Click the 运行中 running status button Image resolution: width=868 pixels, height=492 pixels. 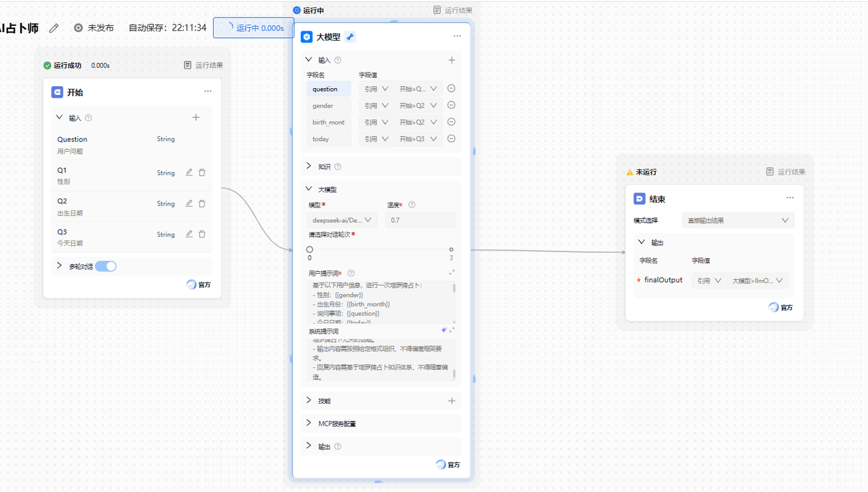254,28
